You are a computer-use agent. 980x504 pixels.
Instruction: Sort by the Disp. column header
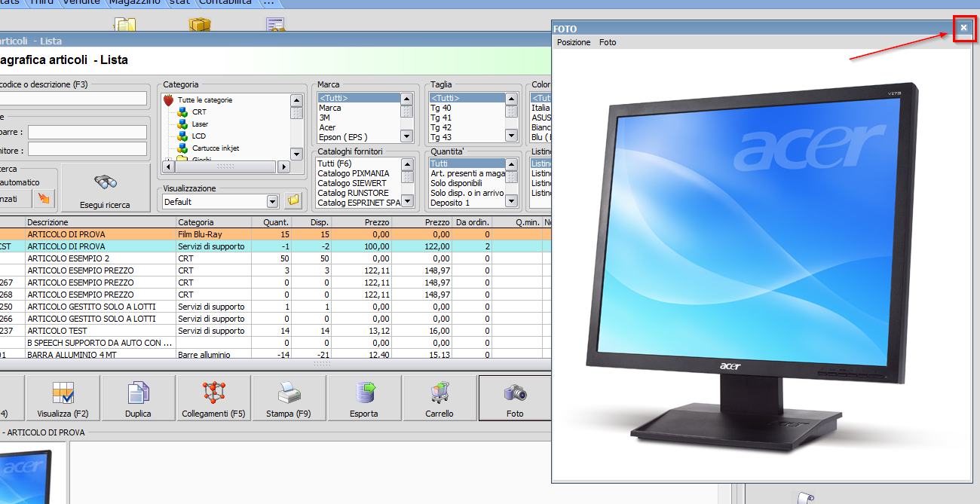[312, 222]
